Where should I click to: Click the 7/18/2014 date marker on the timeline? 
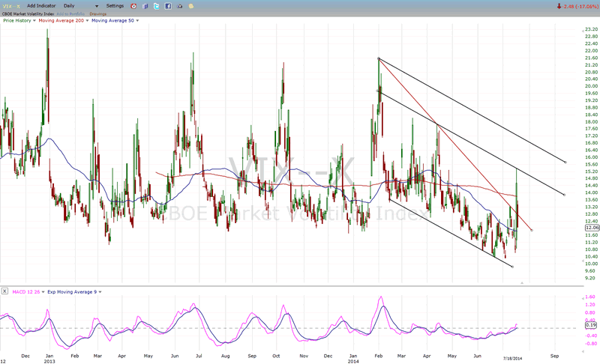click(511, 352)
